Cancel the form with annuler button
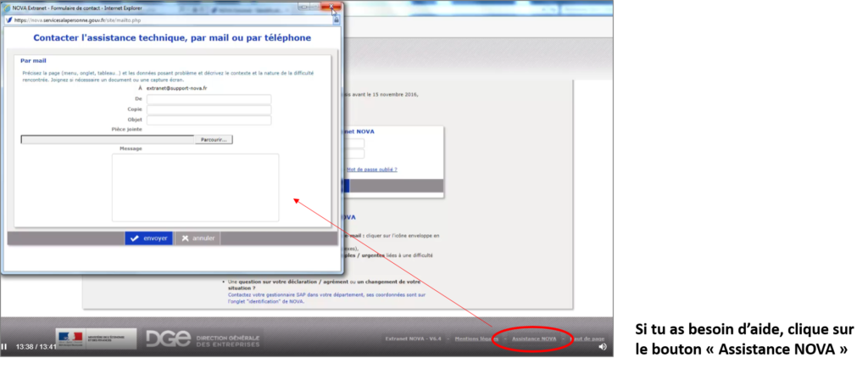Image resolution: width=868 pixels, height=369 pixels. [x=198, y=238]
